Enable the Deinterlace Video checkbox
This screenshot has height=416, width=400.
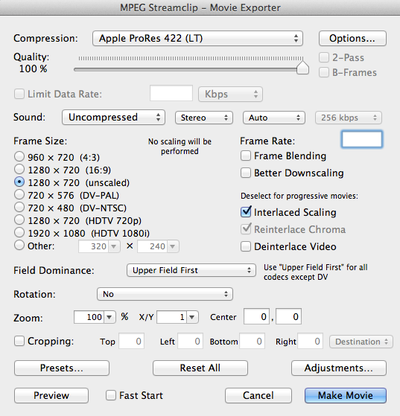tap(246, 246)
